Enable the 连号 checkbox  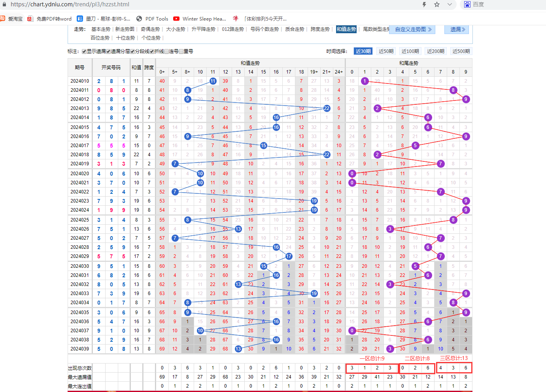[166, 51]
